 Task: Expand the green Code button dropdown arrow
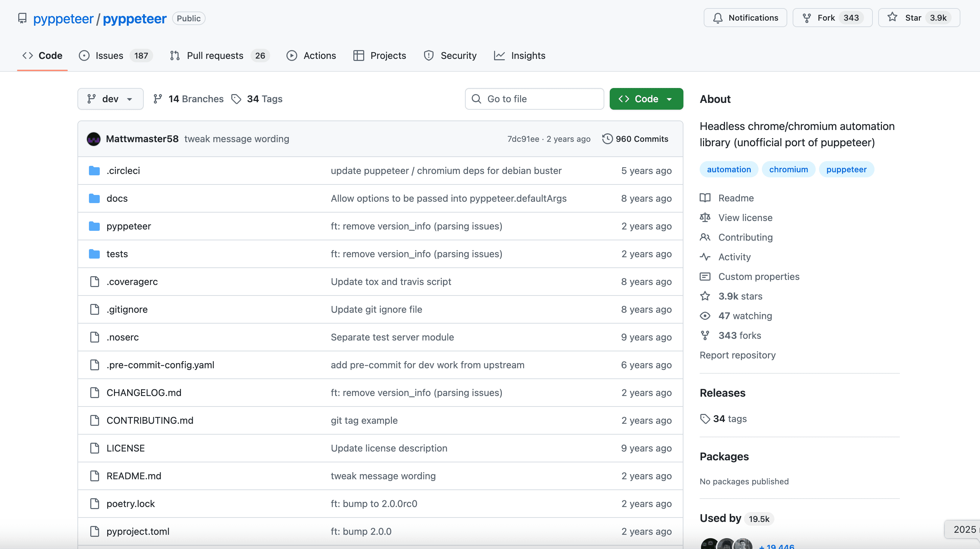tap(670, 98)
